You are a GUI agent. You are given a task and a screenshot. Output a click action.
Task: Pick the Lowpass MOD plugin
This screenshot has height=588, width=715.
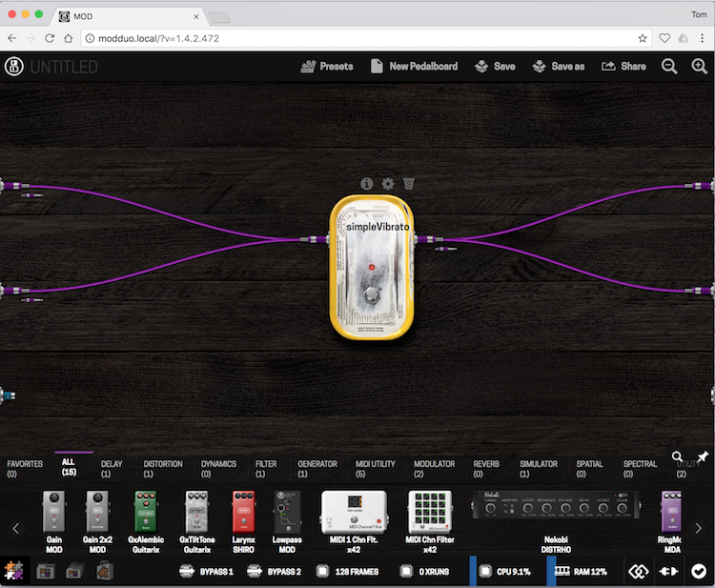[x=287, y=522]
